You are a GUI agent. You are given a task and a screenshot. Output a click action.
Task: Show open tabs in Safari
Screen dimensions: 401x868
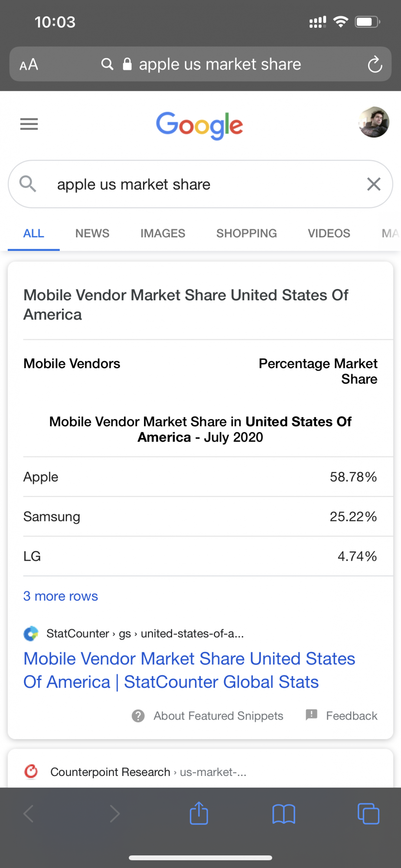[x=368, y=813]
